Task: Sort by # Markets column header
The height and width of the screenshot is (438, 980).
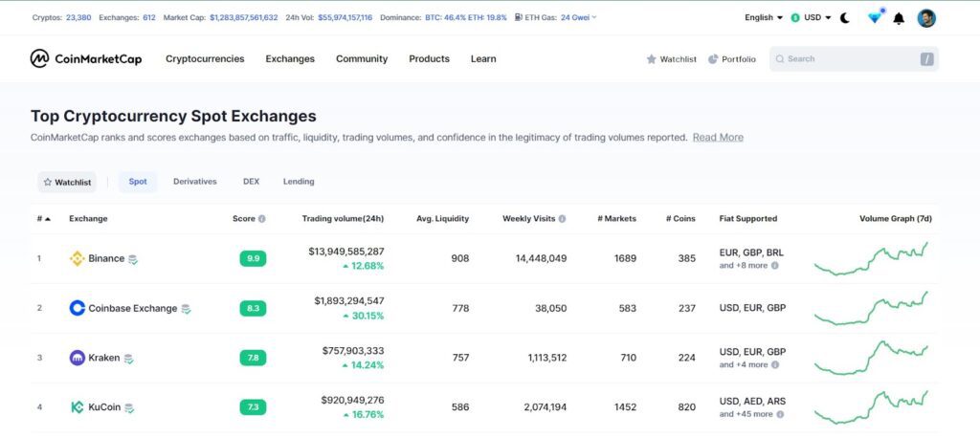Action: 617,219
